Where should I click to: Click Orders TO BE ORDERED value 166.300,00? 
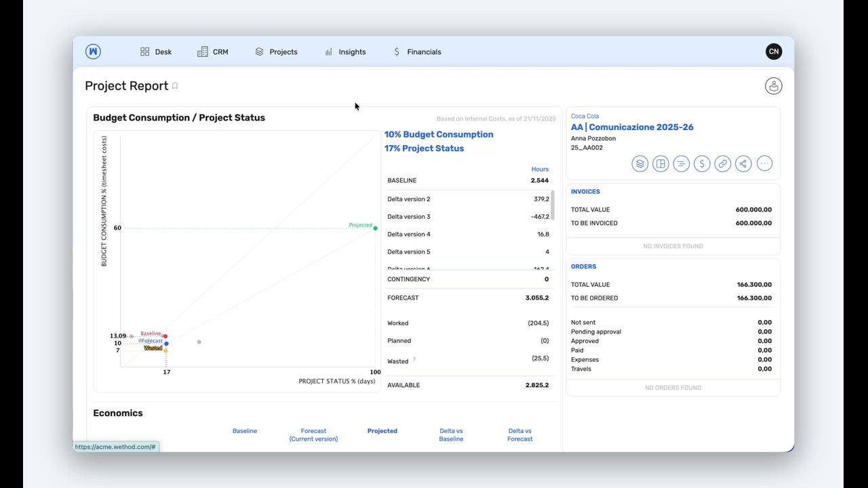tap(754, 298)
